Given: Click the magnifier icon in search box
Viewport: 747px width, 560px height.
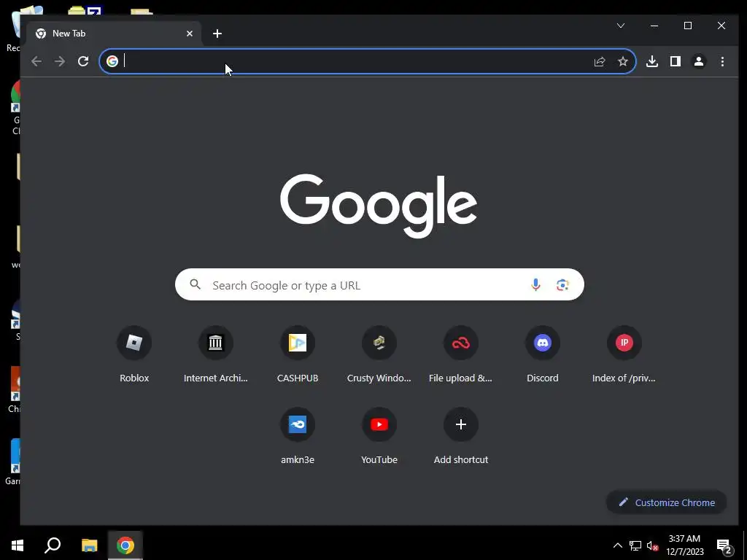Looking at the screenshot, I should (195, 284).
